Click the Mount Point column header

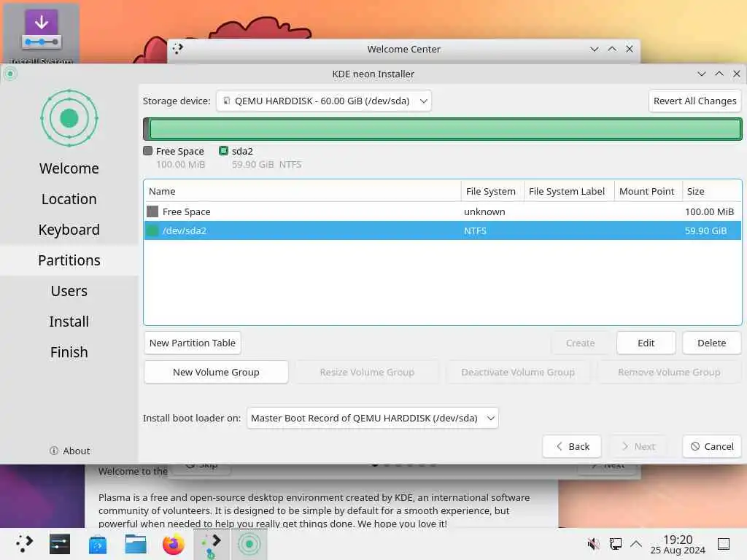click(x=648, y=192)
